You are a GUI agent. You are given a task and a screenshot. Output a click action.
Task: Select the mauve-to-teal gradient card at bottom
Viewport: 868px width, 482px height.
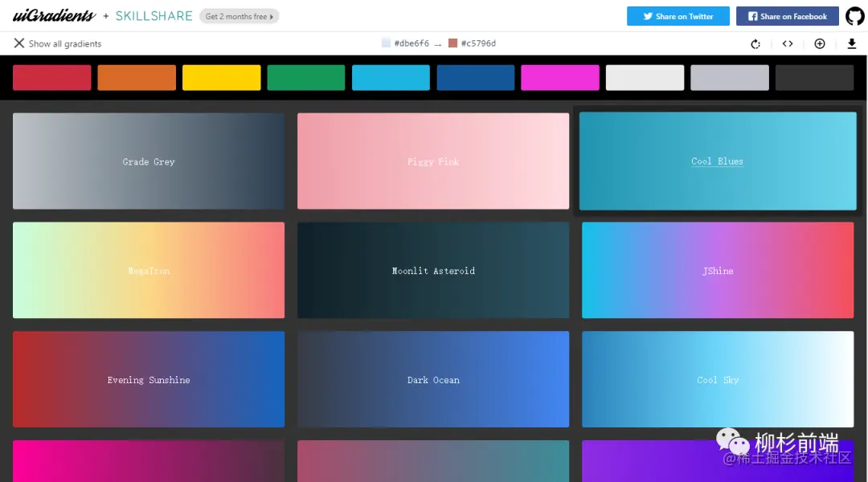coord(433,461)
